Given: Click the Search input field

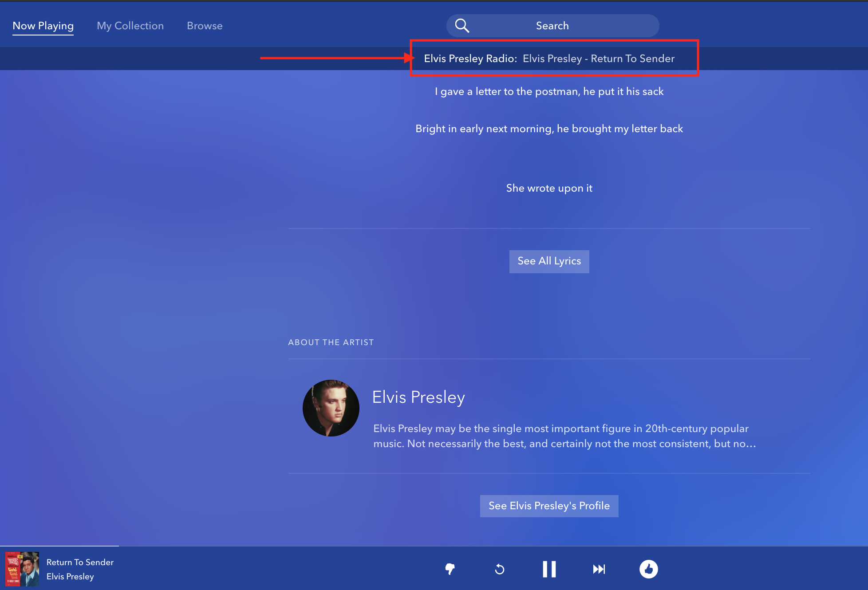Looking at the screenshot, I should pyautogui.click(x=552, y=26).
